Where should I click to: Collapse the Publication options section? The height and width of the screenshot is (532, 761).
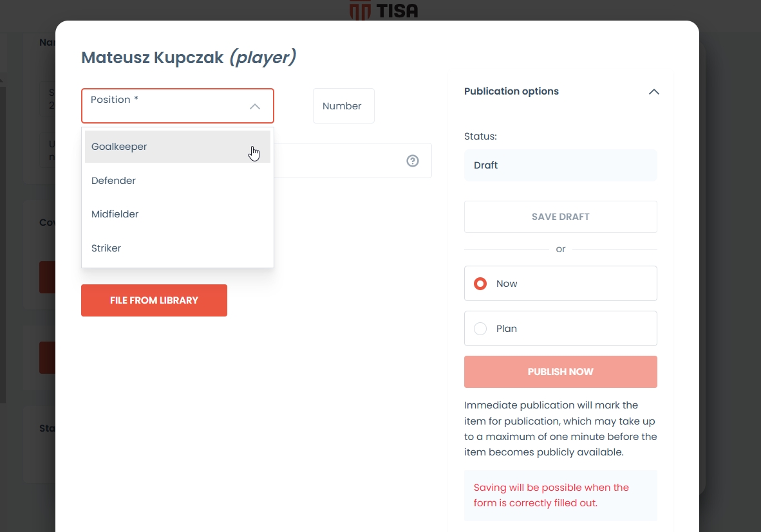tap(653, 91)
